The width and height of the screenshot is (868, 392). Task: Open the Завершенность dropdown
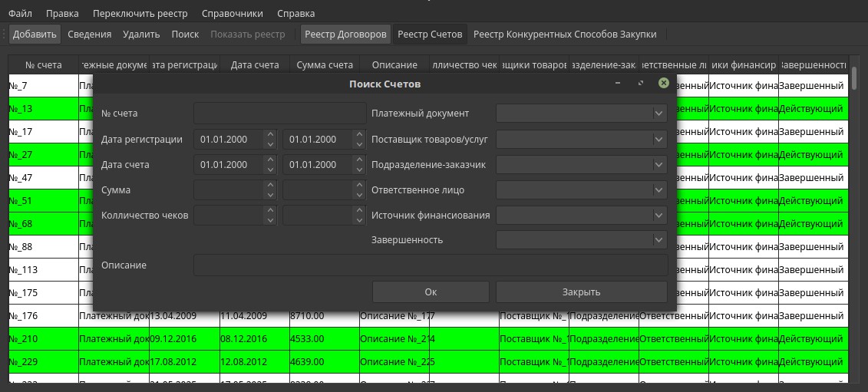(x=581, y=240)
